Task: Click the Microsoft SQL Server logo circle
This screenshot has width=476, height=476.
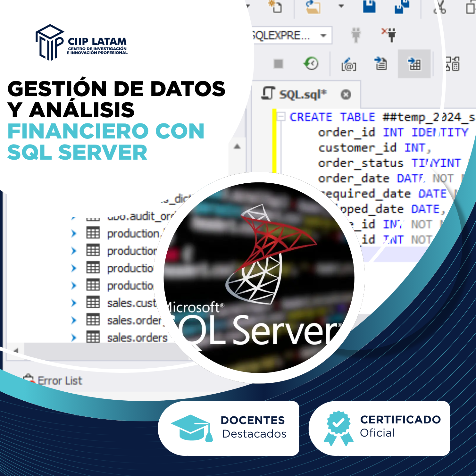Action: tap(259, 278)
